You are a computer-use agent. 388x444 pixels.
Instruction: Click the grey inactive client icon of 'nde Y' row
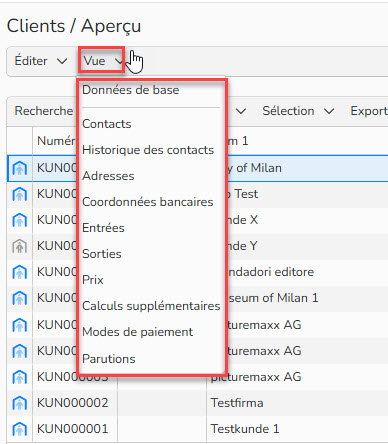[20, 246]
